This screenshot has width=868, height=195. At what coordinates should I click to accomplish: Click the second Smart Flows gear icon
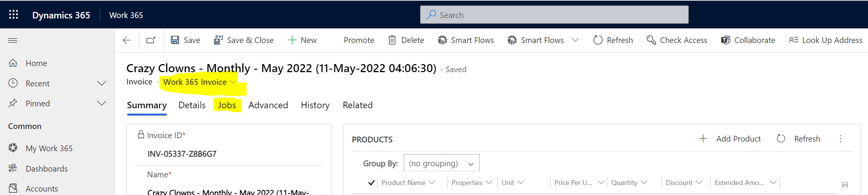[x=512, y=40]
